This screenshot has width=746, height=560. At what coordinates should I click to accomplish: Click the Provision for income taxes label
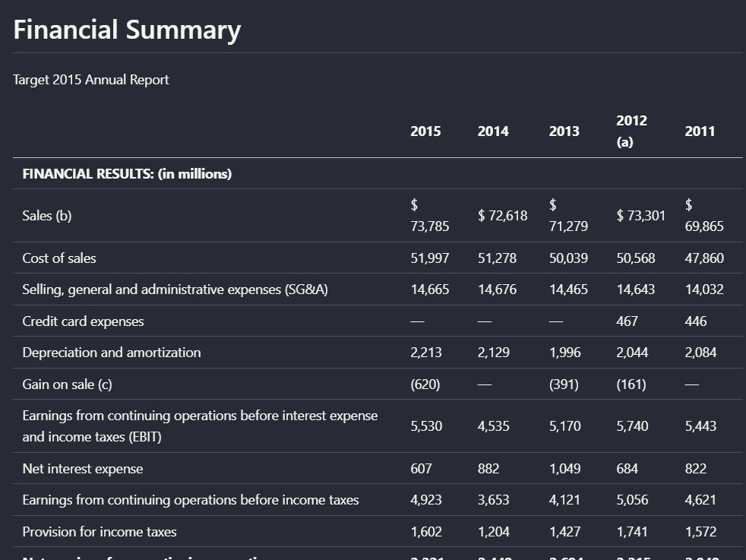click(x=100, y=532)
